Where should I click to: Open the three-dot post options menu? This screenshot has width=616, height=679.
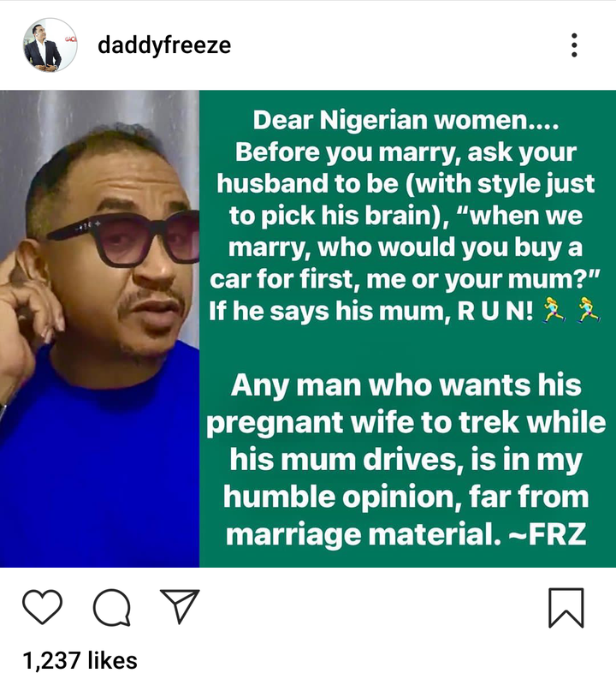coord(574,45)
